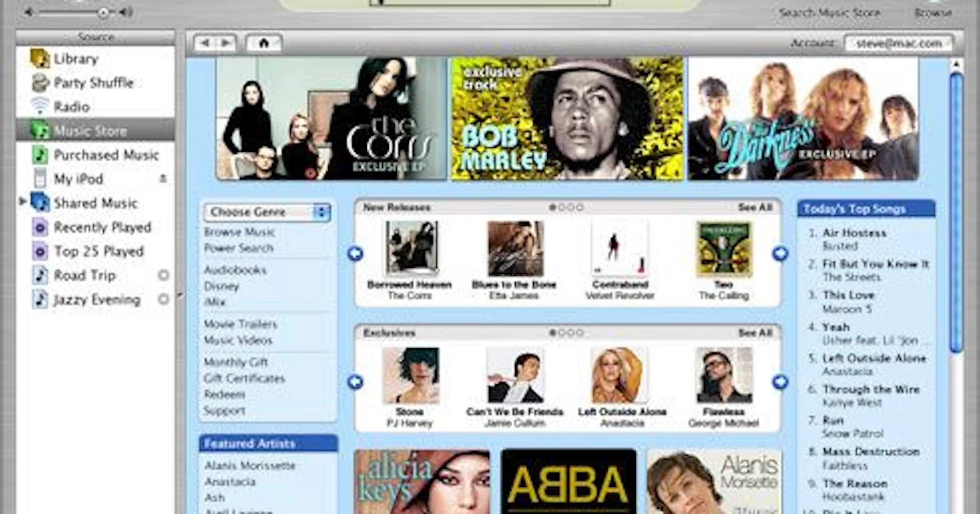Image resolution: width=980 pixels, height=514 pixels.
Task: Select the first page dot in New Releases
Action: coord(552,207)
